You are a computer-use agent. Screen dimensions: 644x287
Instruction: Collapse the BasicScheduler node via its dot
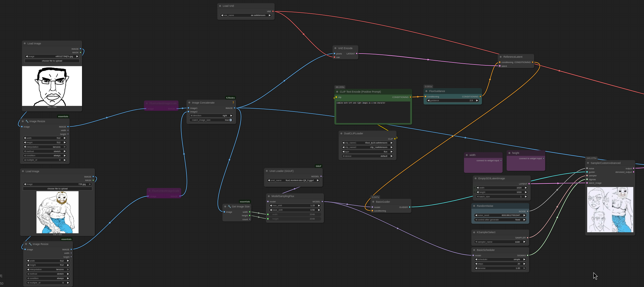(x=474, y=250)
